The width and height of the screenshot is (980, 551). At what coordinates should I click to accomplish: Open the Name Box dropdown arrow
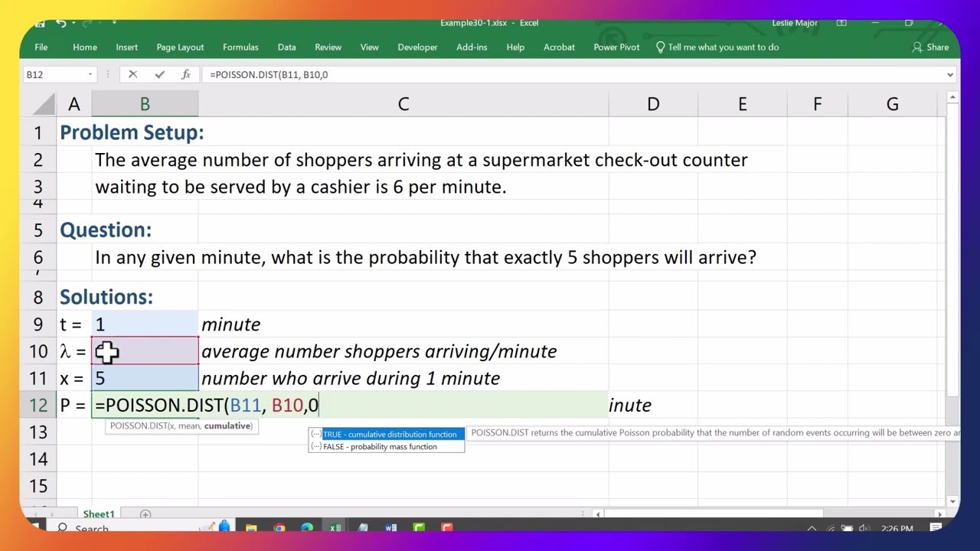tap(90, 74)
